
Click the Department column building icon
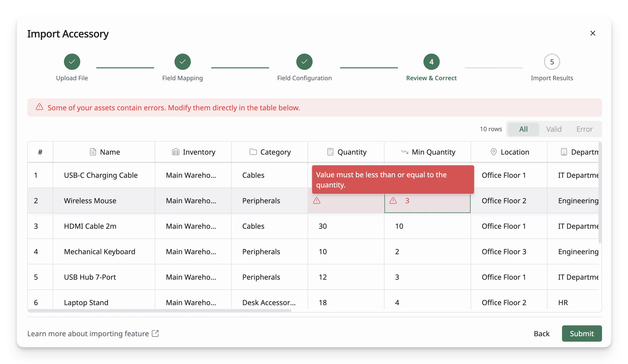point(564,152)
